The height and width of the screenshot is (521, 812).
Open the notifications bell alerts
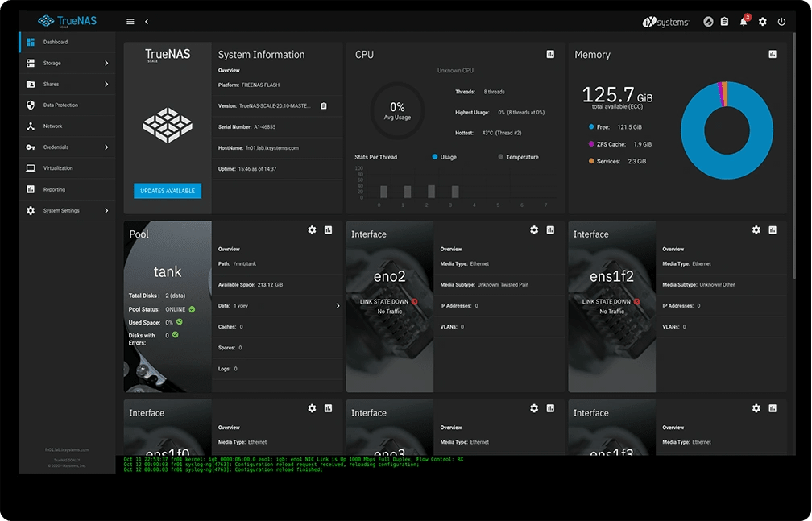(x=744, y=22)
